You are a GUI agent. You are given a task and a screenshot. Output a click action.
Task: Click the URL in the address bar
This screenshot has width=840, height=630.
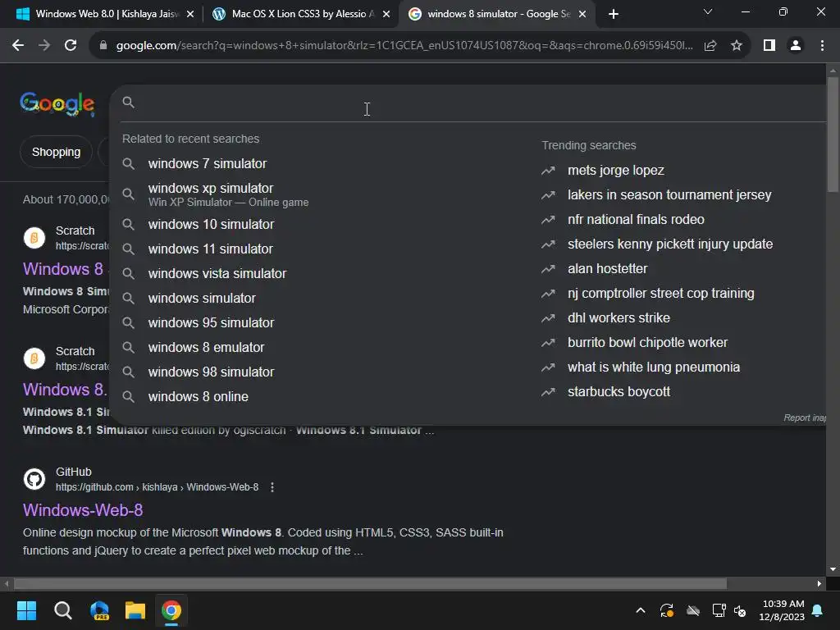tap(404, 46)
